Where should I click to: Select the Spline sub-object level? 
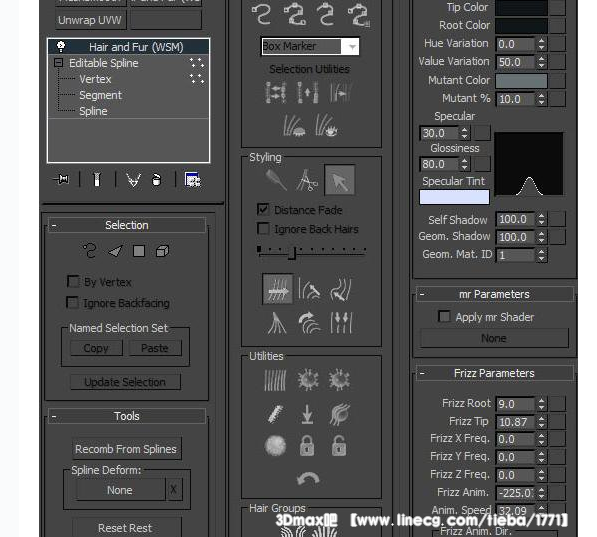coord(93,111)
